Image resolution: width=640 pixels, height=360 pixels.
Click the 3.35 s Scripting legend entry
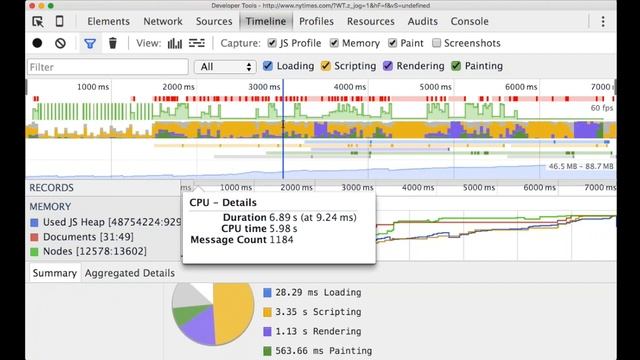[312, 312]
